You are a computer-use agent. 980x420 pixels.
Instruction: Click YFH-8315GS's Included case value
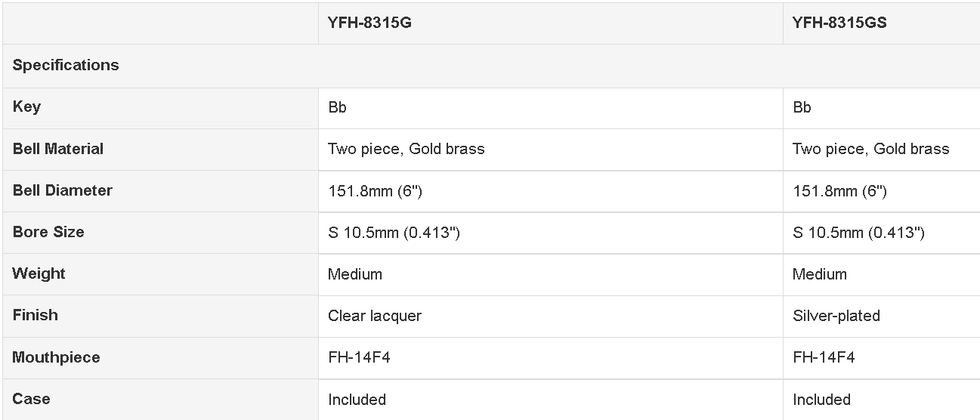[821, 400]
